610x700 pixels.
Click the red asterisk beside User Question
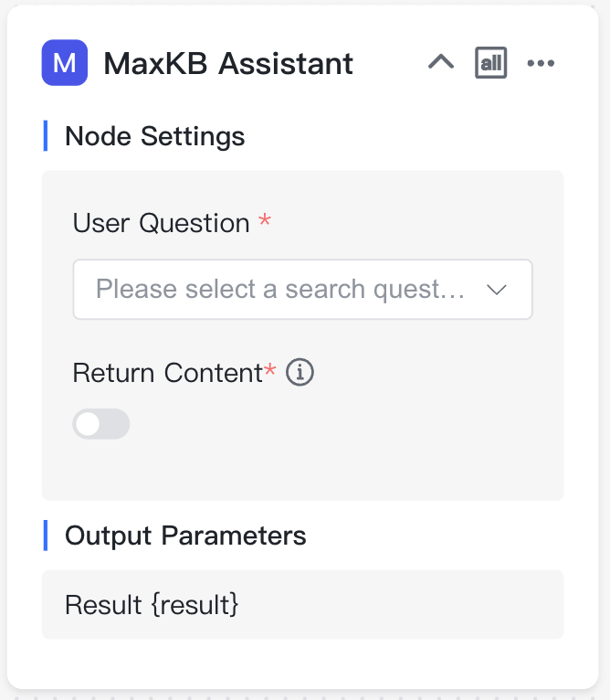click(265, 219)
